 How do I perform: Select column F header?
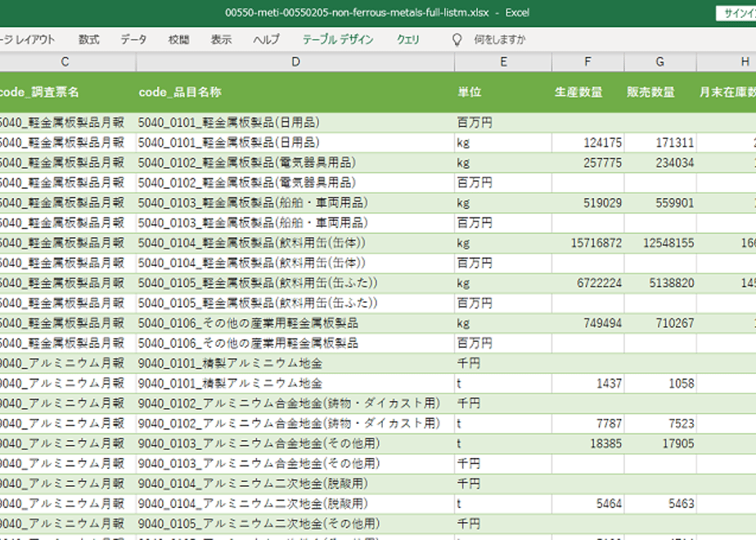click(x=587, y=61)
